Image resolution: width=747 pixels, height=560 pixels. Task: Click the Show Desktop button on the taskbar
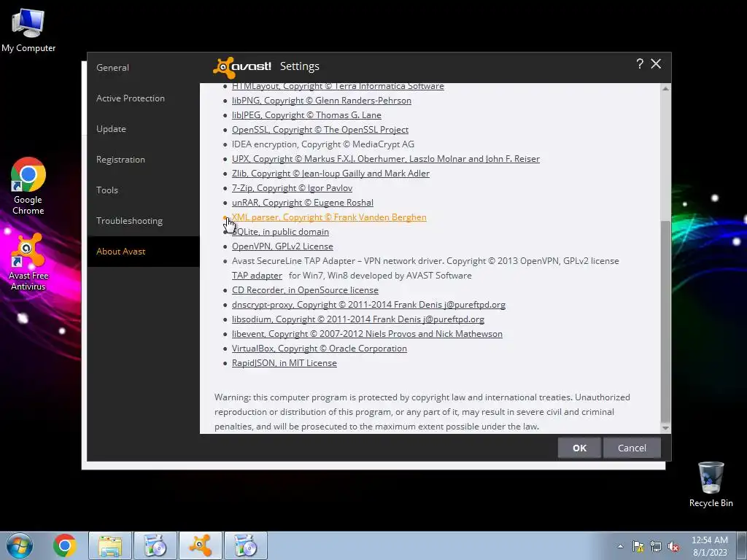coord(742,545)
